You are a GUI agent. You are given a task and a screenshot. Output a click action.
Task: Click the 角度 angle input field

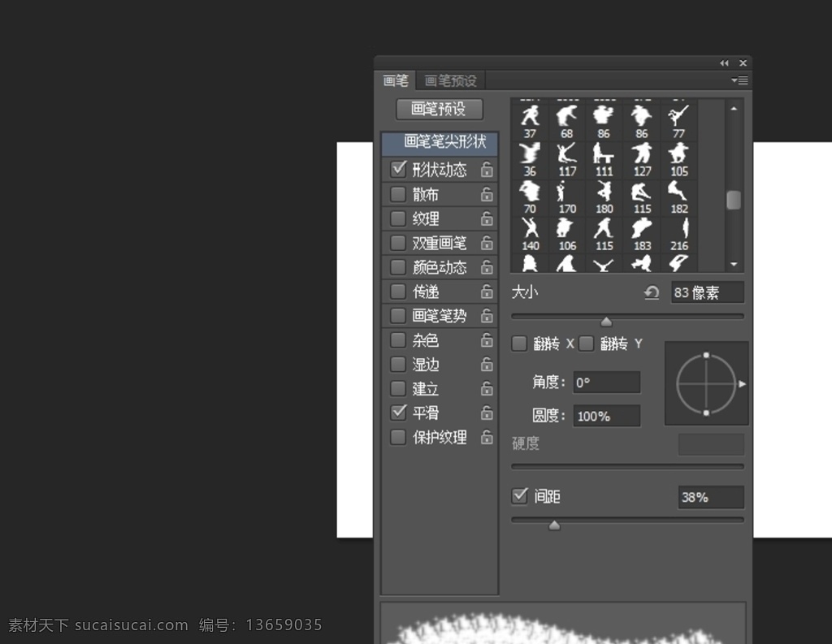point(606,383)
